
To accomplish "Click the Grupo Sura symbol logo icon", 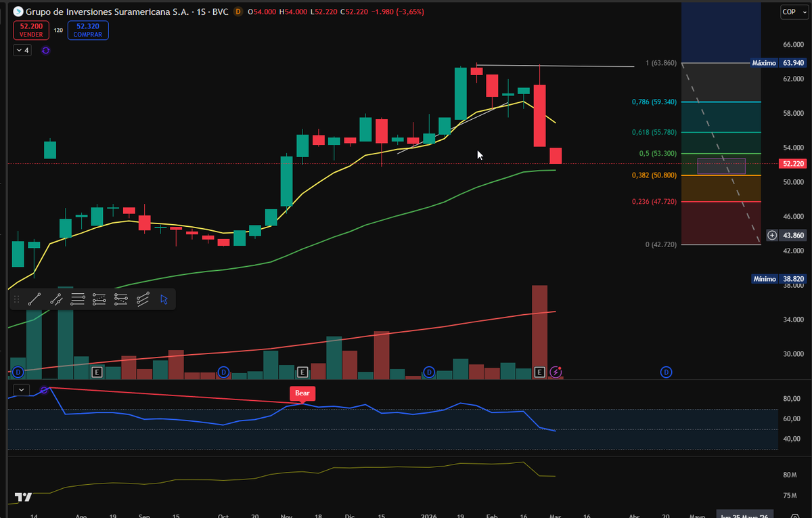I will pos(18,12).
